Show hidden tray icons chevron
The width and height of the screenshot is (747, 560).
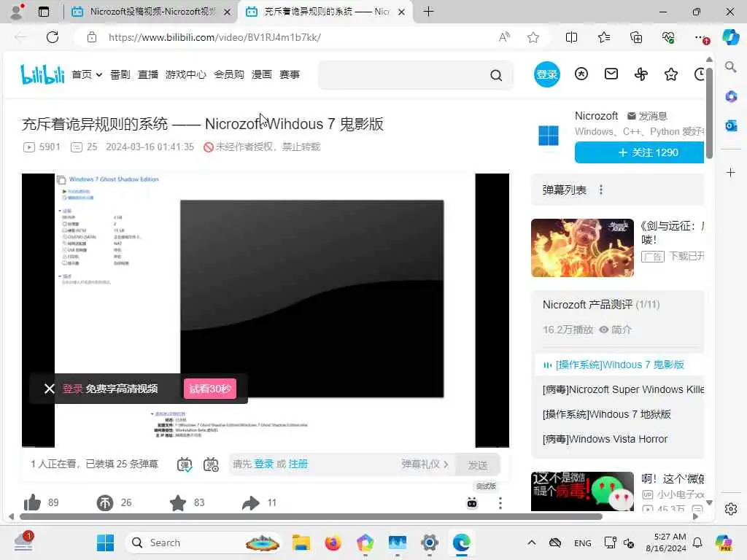pyautogui.click(x=532, y=542)
